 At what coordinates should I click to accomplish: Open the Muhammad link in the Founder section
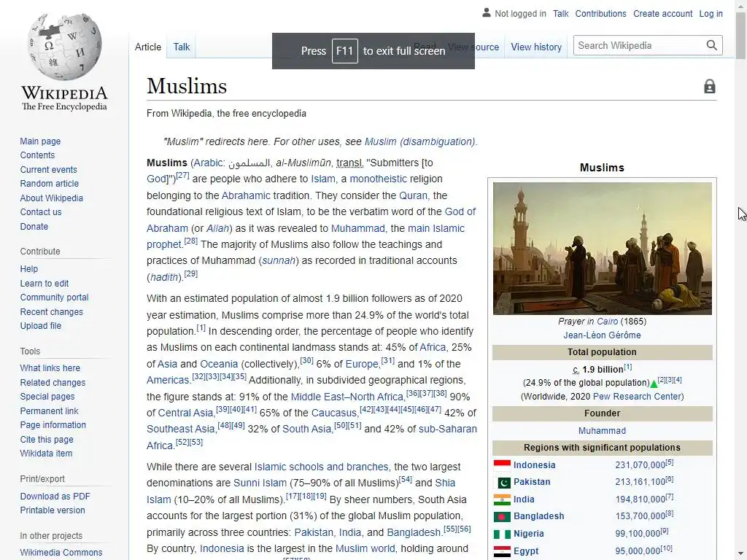[602, 431]
